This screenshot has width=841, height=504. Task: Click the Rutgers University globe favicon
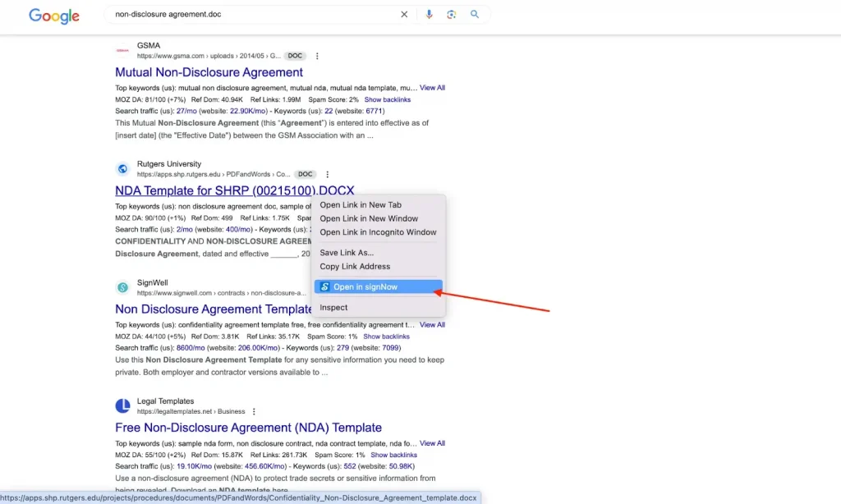pos(123,169)
